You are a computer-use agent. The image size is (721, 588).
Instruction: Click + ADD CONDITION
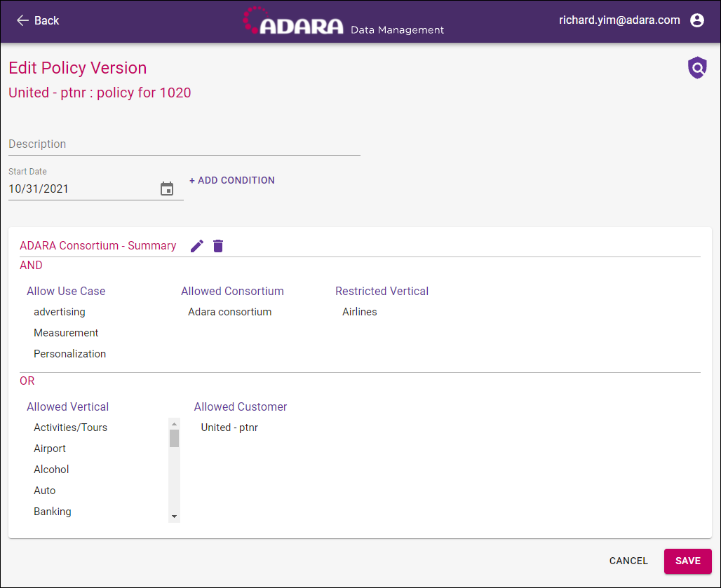coord(231,181)
